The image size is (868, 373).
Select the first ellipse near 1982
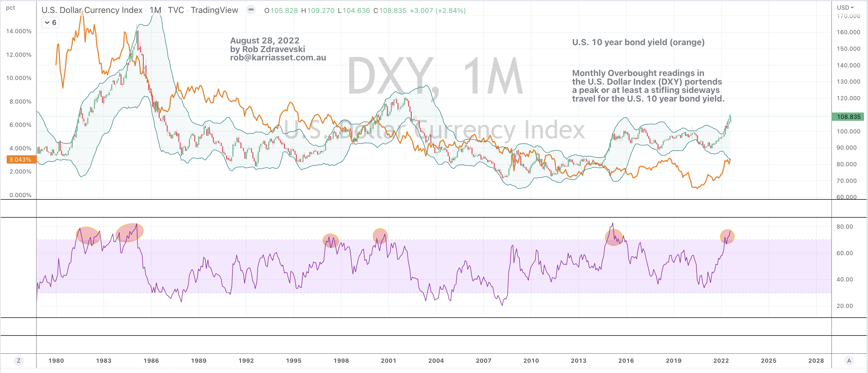(x=88, y=235)
